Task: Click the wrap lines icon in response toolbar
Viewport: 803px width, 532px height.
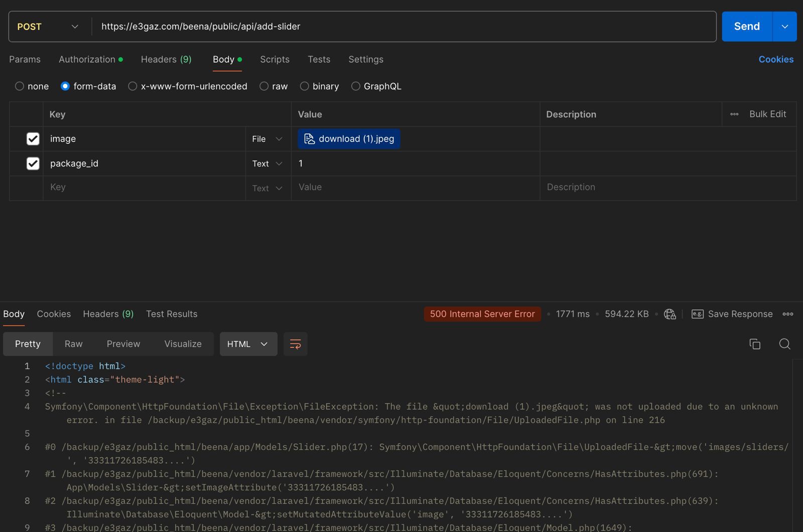Action: (295, 344)
